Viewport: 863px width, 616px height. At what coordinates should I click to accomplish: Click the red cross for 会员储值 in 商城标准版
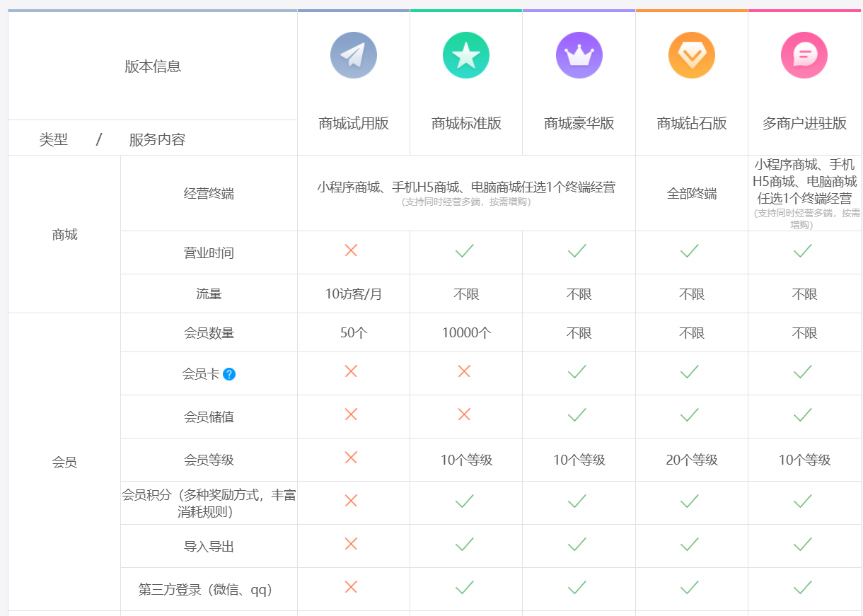464,414
